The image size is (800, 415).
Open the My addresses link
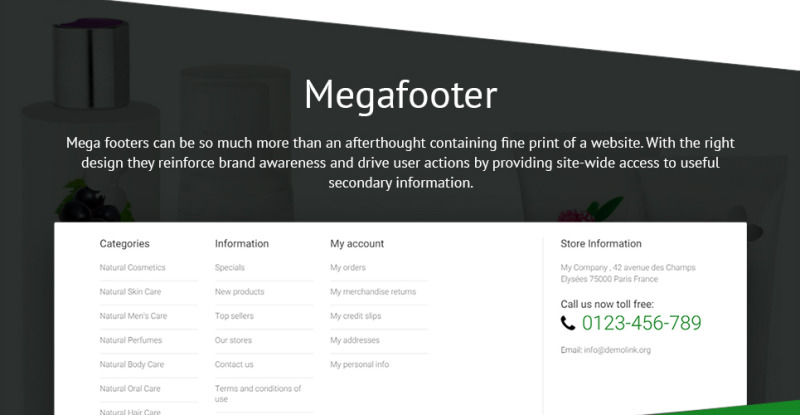(x=354, y=340)
